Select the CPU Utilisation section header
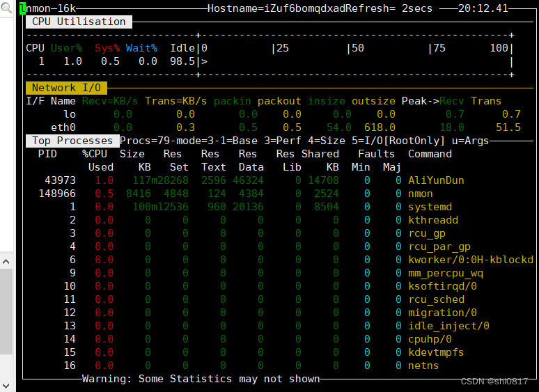Screen dimensions: 539x392 click(x=79, y=22)
